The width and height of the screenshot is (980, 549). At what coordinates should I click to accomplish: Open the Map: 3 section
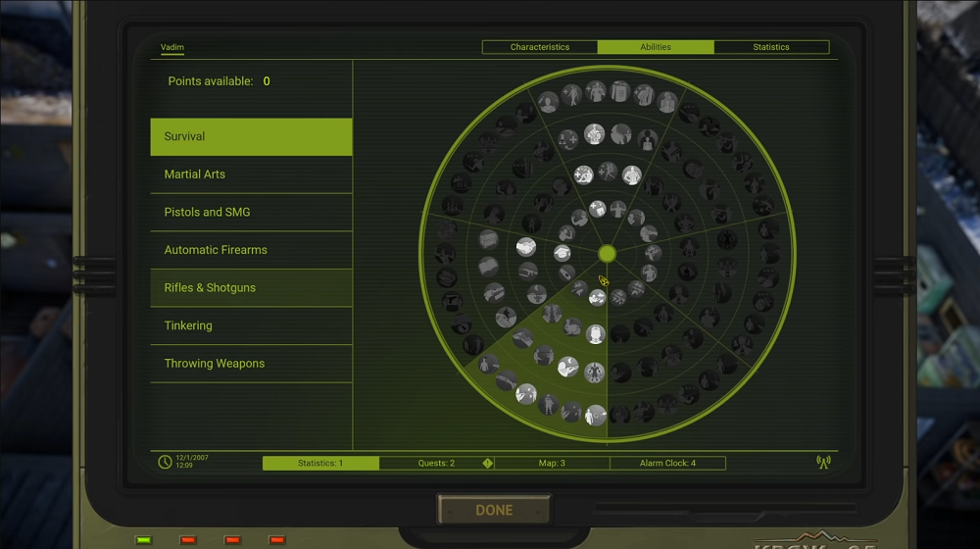point(552,463)
